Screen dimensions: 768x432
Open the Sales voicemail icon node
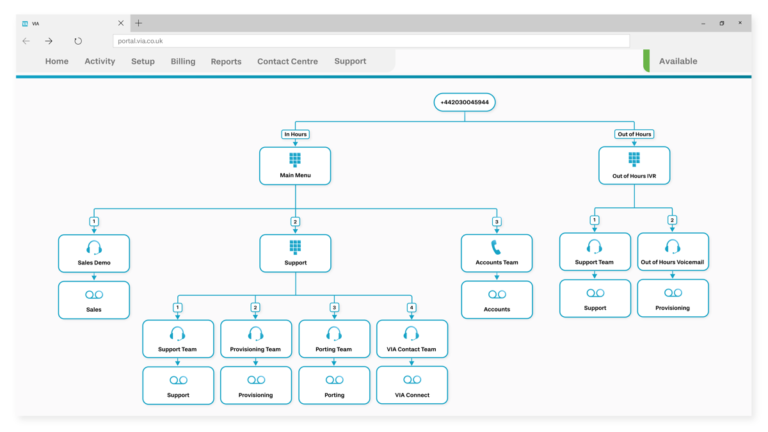(94, 295)
